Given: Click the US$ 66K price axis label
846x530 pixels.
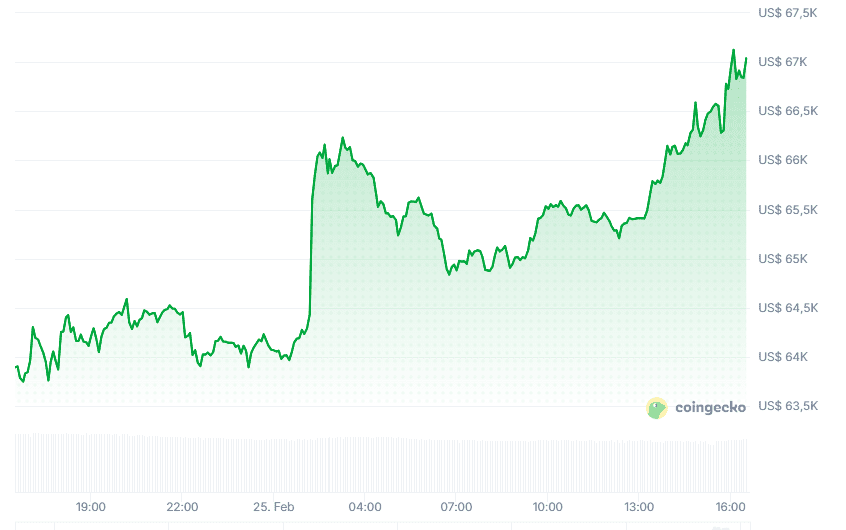Looking at the screenshot, I should coord(783,160).
